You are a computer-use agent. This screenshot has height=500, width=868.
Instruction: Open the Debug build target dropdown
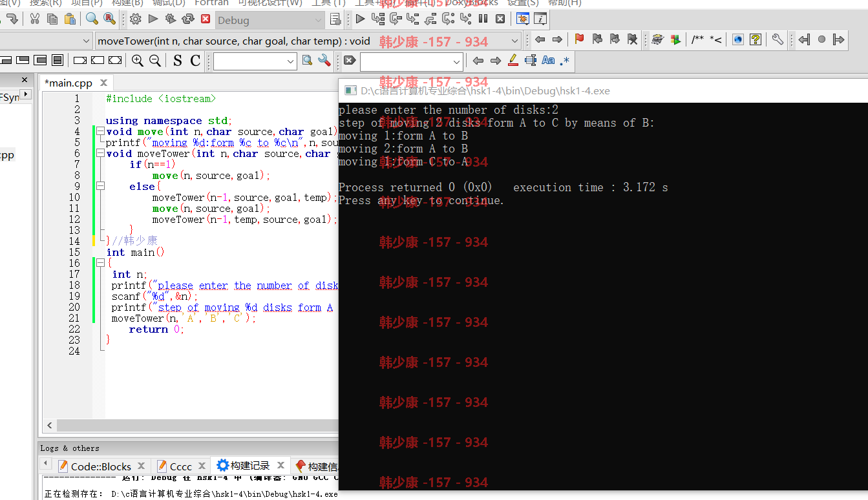[x=270, y=20]
